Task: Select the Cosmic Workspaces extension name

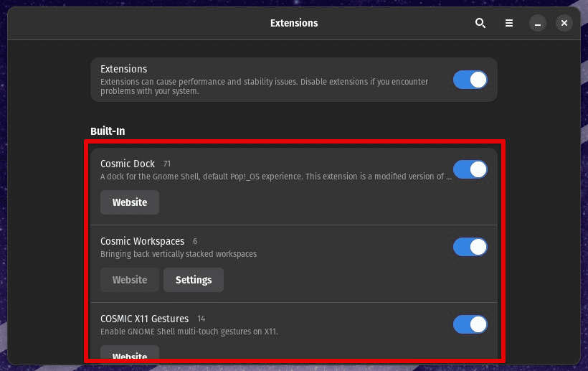Action: click(142, 241)
